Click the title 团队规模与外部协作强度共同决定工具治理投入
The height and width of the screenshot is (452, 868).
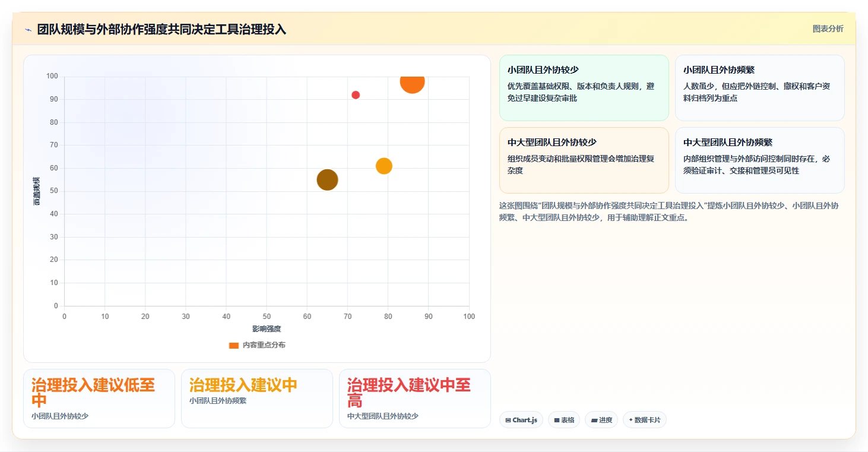pyautogui.click(x=161, y=30)
